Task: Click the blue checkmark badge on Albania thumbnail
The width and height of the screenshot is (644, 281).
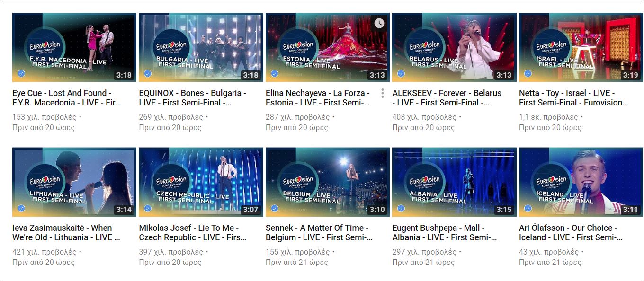Action: point(401,208)
